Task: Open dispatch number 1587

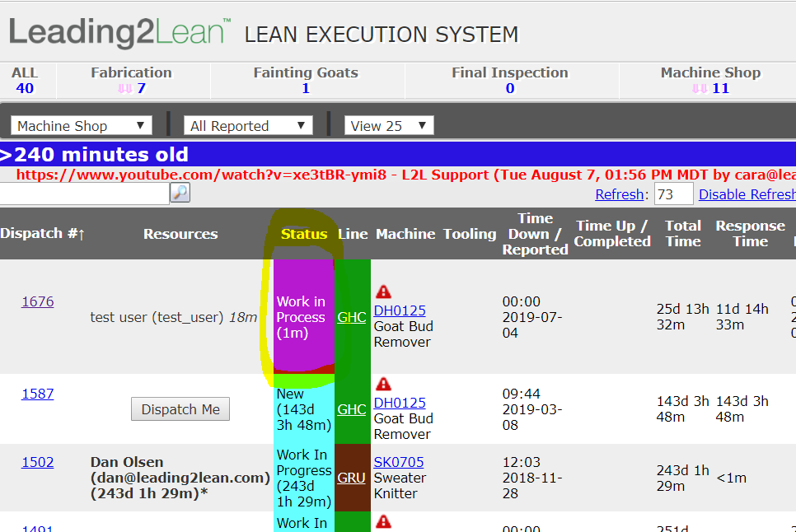Action: 38,394
